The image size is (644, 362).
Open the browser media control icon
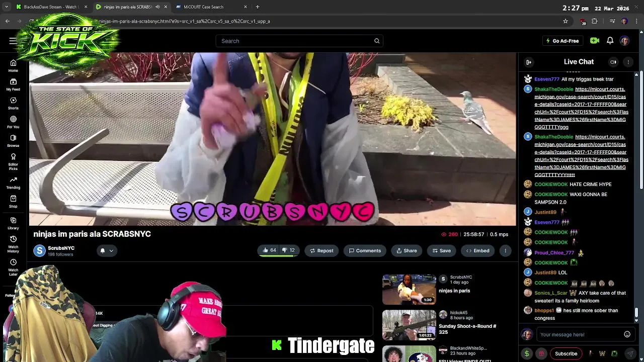[x=612, y=21]
